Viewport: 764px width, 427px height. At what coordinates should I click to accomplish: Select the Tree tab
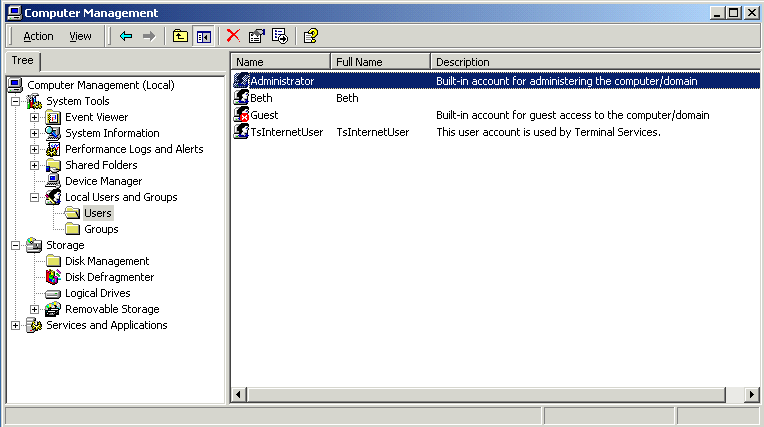(21, 61)
